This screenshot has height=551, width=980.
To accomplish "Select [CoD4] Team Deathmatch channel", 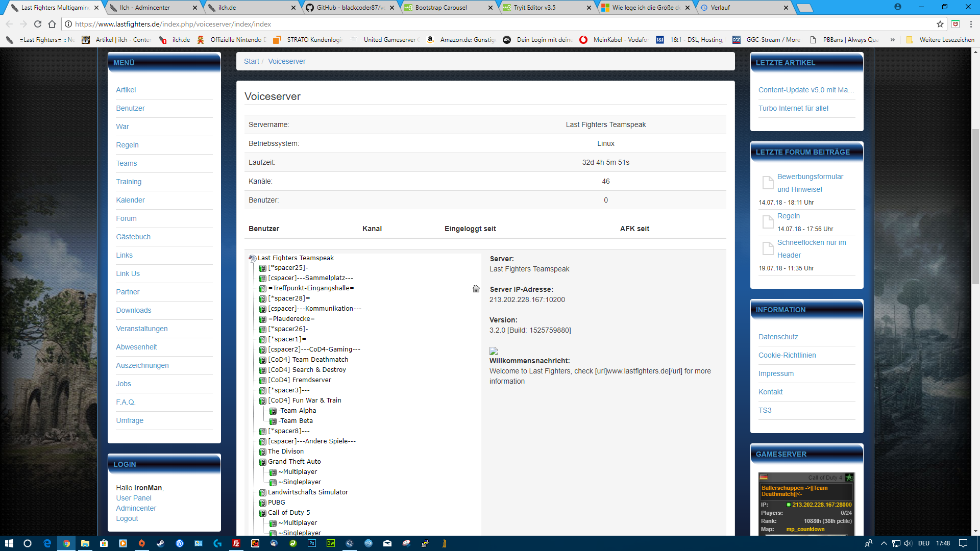I will [x=308, y=360].
